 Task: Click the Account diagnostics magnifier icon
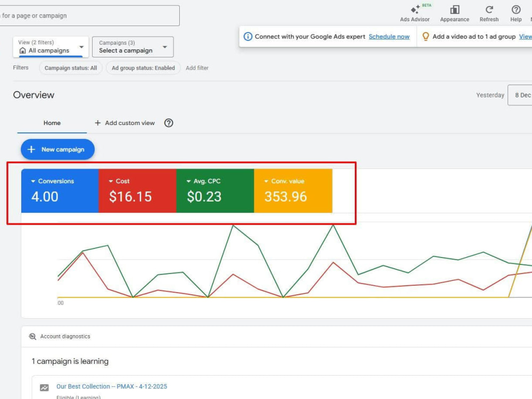tap(32, 336)
